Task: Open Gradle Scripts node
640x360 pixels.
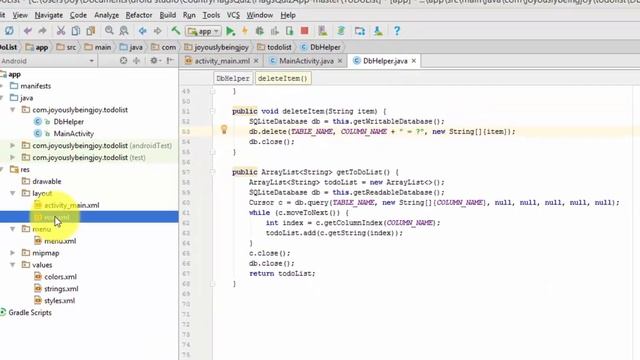Action: (30, 313)
